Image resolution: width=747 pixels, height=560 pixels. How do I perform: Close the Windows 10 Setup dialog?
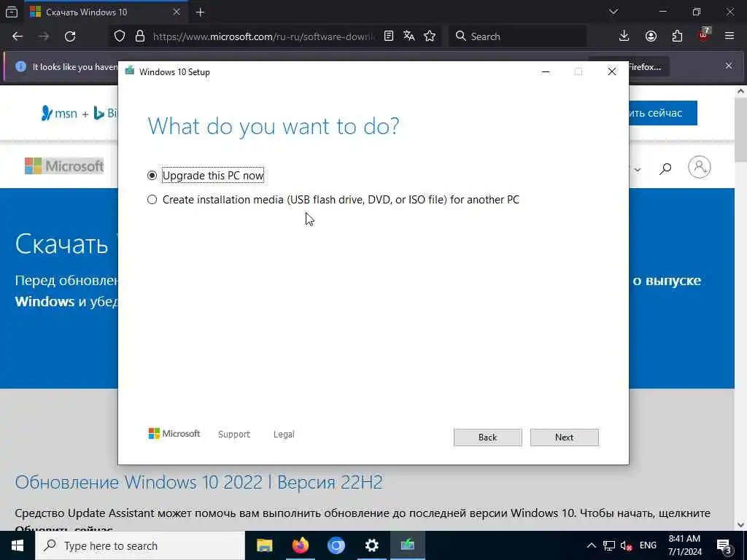612,72
